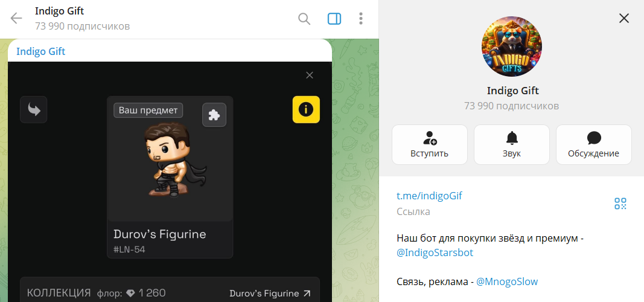Open the Indigo Gifts channel avatar

coord(512,47)
